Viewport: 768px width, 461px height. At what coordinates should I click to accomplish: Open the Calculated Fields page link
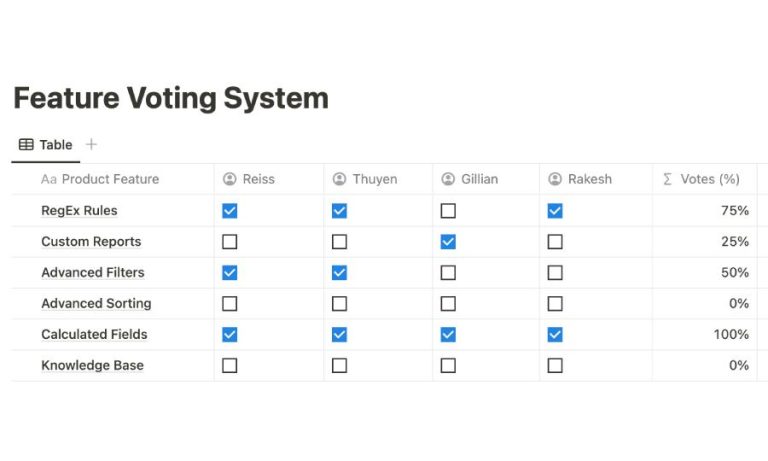[95, 335]
